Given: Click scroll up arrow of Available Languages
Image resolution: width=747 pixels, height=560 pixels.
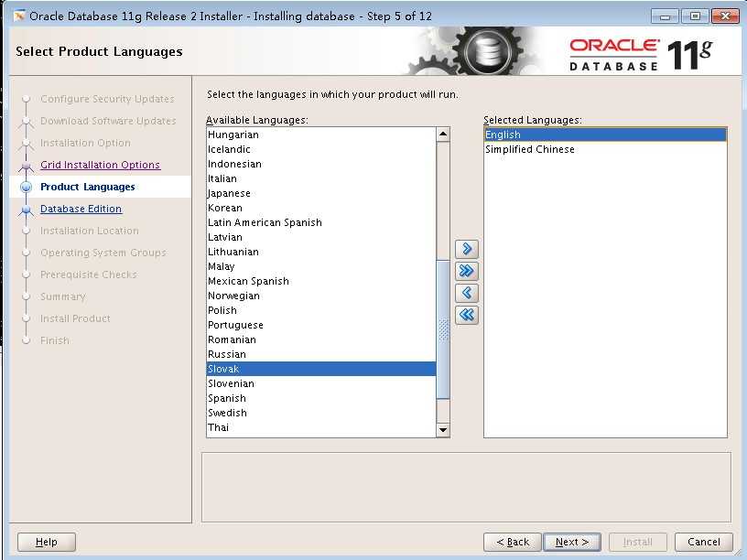Looking at the screenshot, I should (443, 135).
